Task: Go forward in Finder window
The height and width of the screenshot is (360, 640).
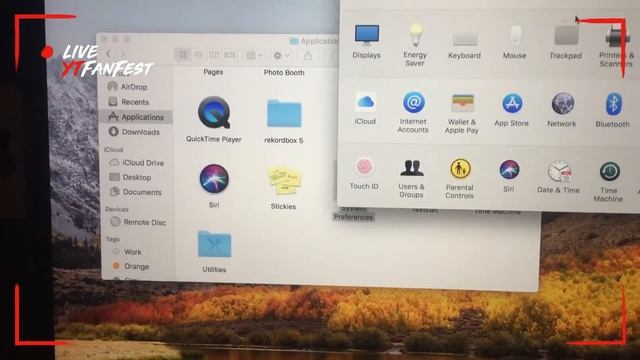Action: pos(122,54)
